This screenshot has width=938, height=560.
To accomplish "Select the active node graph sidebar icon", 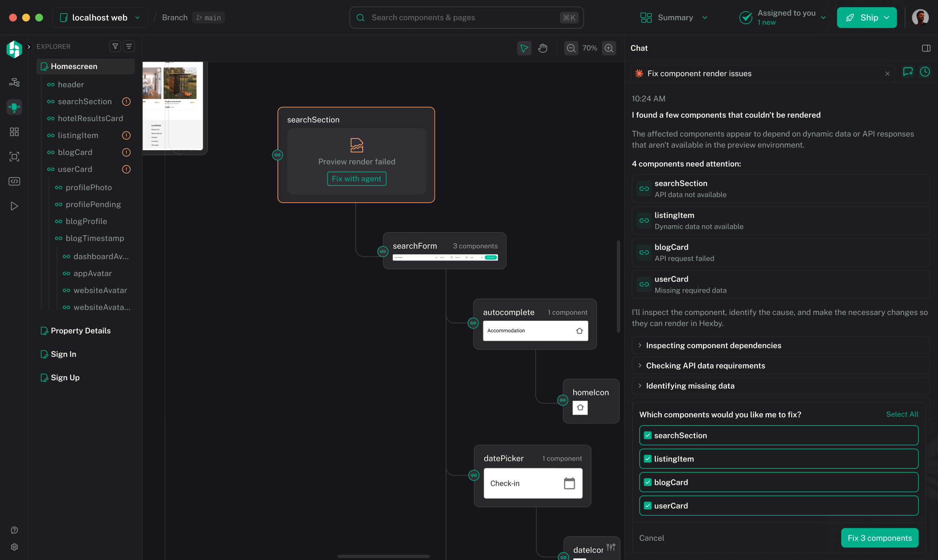I will [x=14, y=107].
